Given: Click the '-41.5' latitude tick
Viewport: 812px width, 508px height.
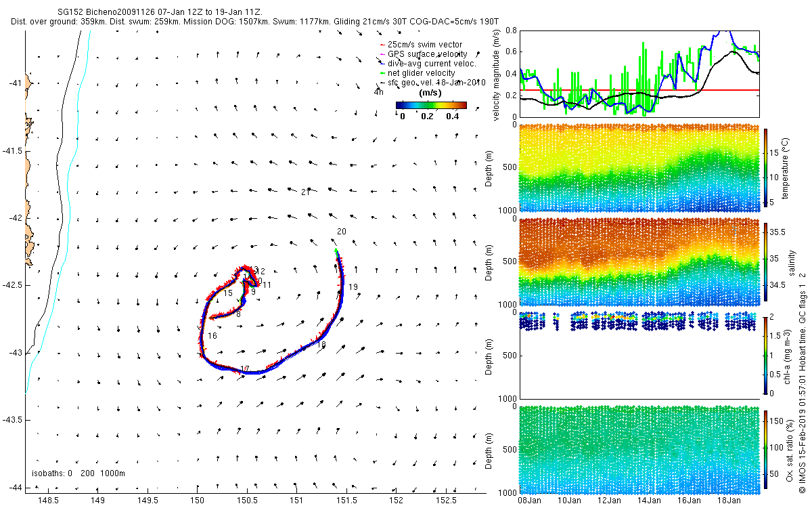Looking at the screenshot, I should pos(12,150).
